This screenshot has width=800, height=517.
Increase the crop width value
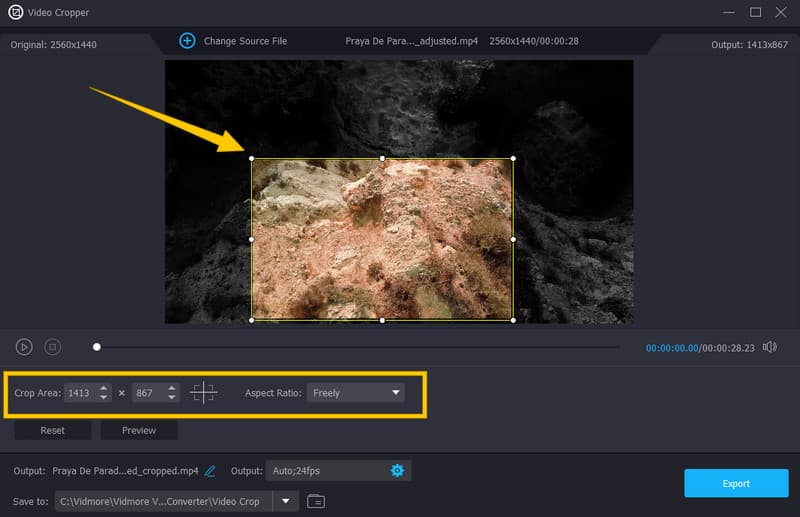pos(104,388)
